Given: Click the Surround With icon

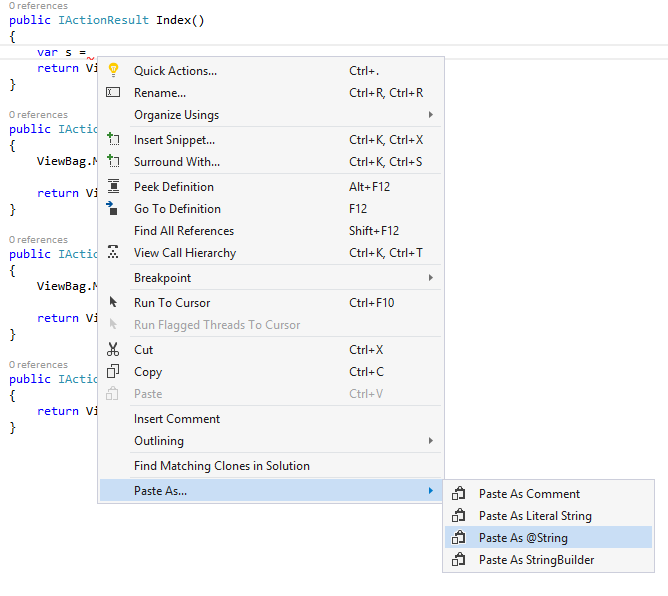Looking at the screenshot, I should tap(113, 161).
